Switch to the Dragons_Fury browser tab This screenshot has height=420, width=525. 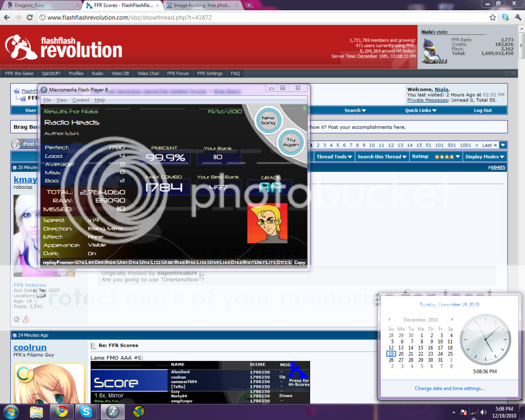coord(41,5)
